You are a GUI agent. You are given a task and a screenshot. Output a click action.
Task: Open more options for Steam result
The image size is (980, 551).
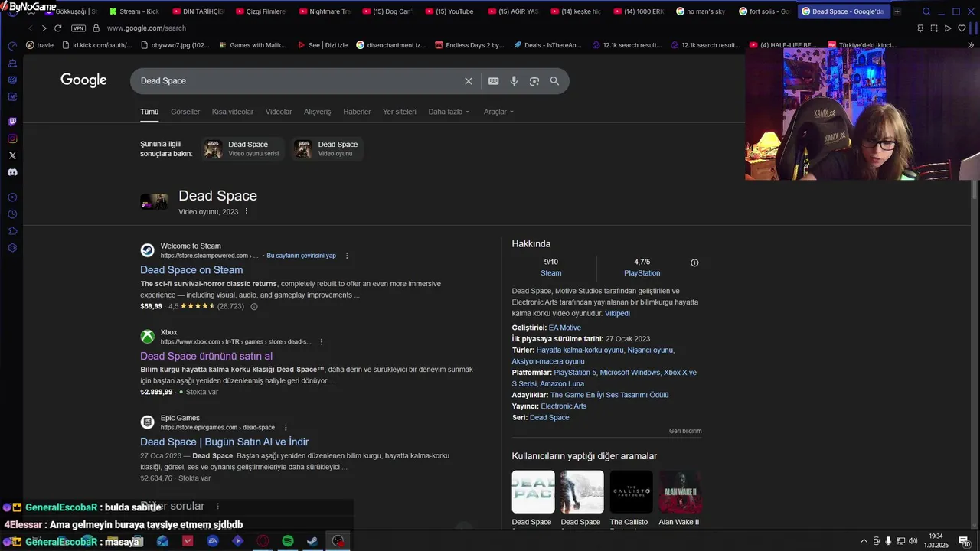pos(347,256)
